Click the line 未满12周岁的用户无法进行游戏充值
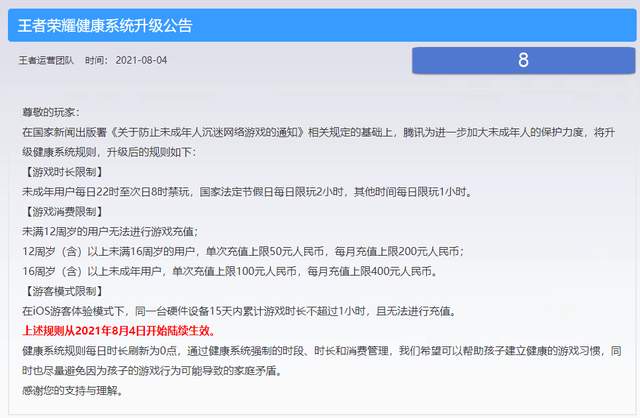Screen dimensions: 640x418 point(110,231)
